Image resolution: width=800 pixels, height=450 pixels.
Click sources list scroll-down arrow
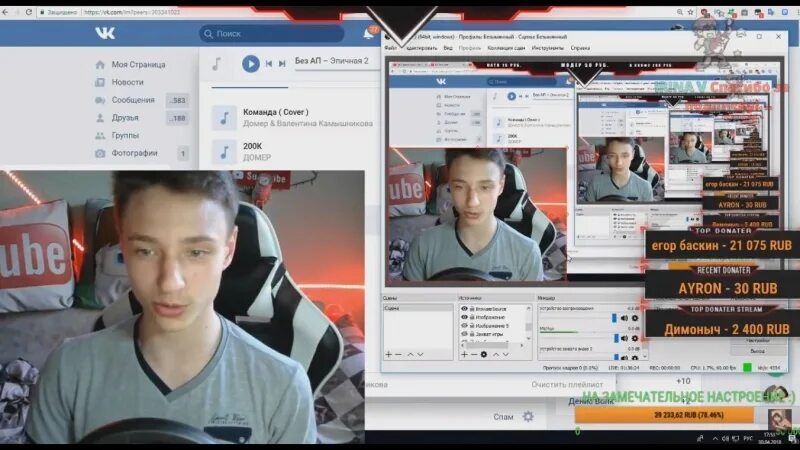[529, 338]
